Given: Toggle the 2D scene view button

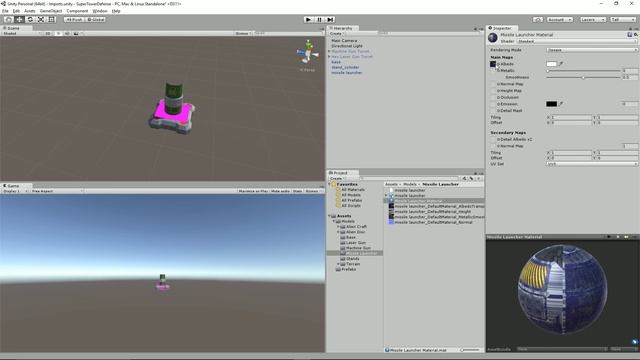Looking at the screenshot, I should pyautogui.click(x=48, y=33).
